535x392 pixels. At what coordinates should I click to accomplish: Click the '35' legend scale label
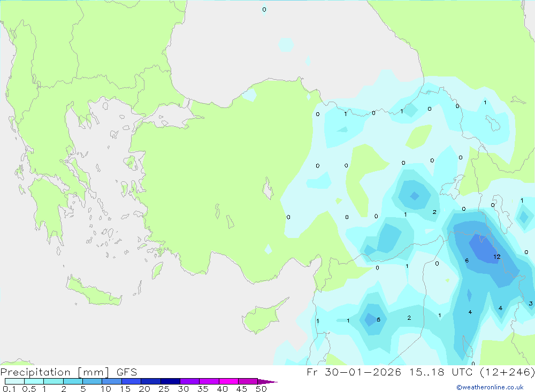203,389
